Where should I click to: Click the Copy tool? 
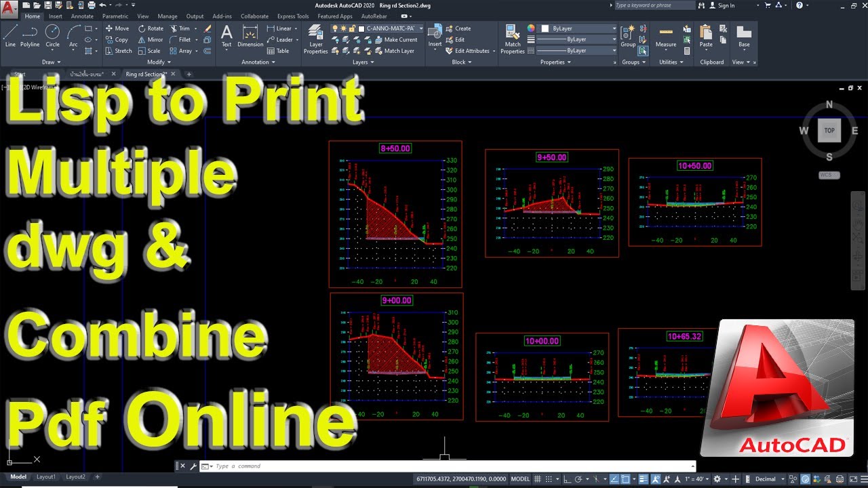tap(117, 39)
